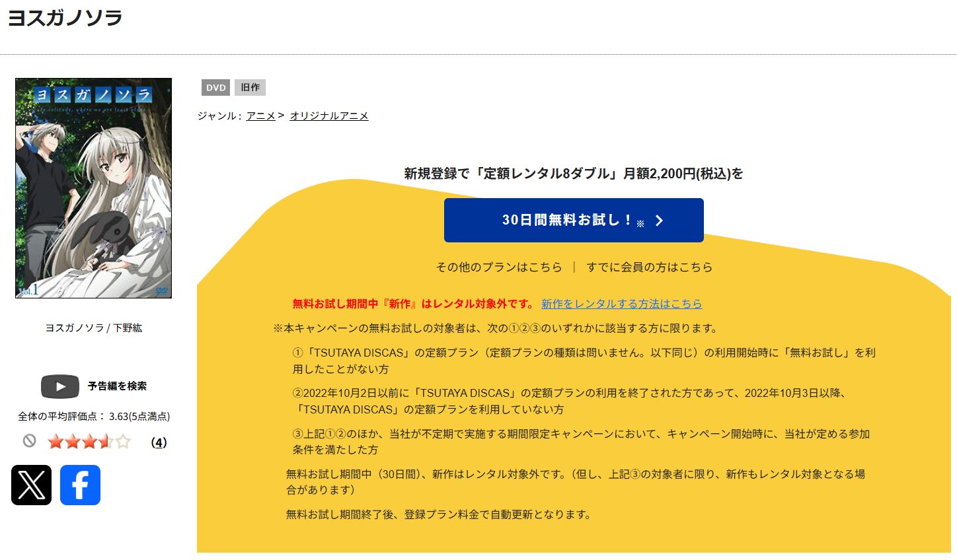Image resolution: width=957 pixels, height=560 pixels.
Task: Click the ヨスガノソラ / 下野紘 title link
Action: [93, 328]
